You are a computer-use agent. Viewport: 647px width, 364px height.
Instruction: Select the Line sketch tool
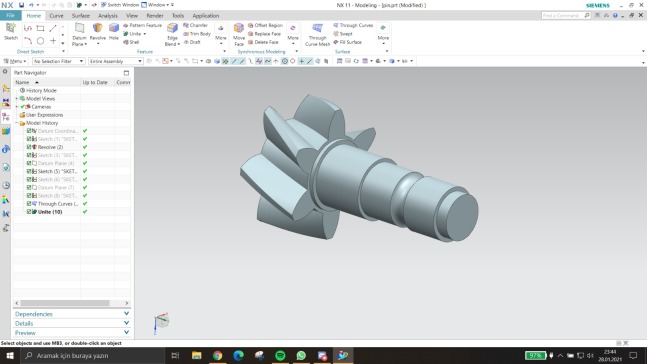[53, 28]
